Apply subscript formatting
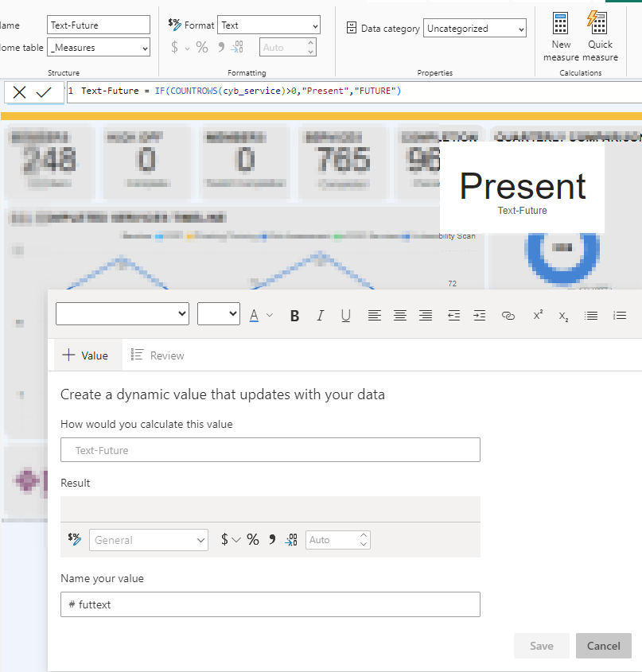This screenshot has height=672, width=642. click(563, 317)
